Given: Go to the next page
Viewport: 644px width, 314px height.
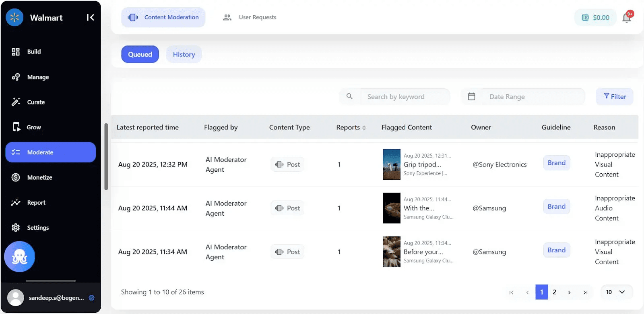Looking at the screenshot, I should pos(569,292).
